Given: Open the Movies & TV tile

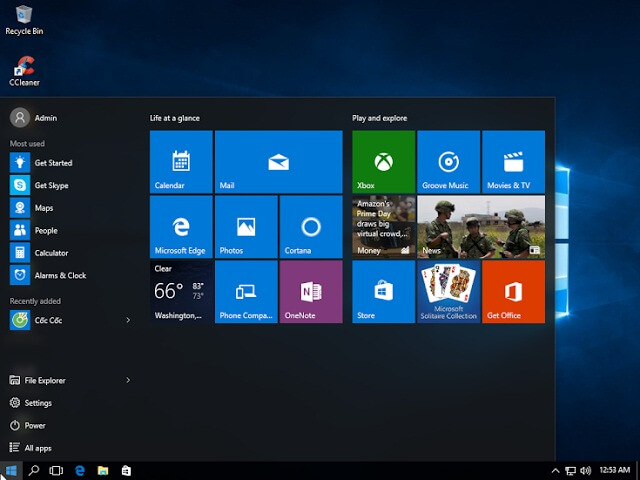Looking at the screenshot, I should (x=513, y=162).
